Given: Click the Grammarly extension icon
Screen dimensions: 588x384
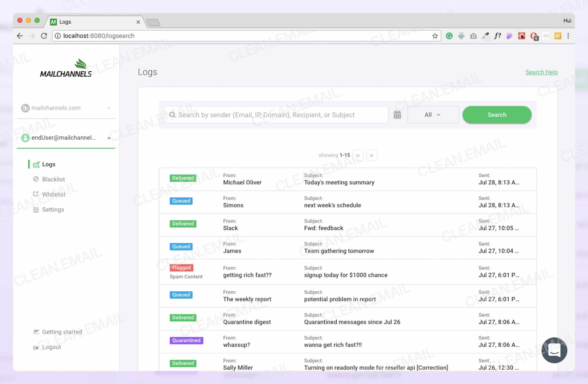Looking at the screenshot, I should click(x=449, y=36).
